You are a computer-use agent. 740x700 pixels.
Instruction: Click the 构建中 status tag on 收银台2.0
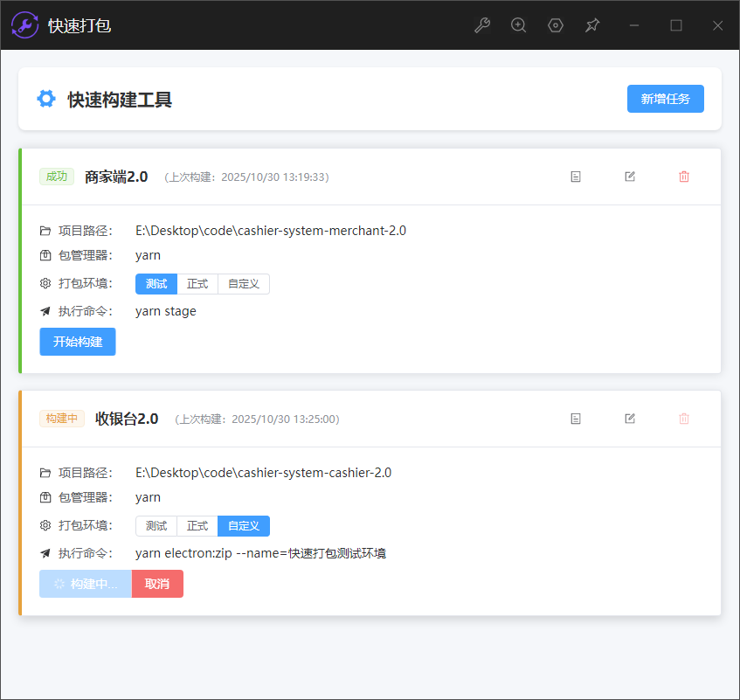coord(62,419)
